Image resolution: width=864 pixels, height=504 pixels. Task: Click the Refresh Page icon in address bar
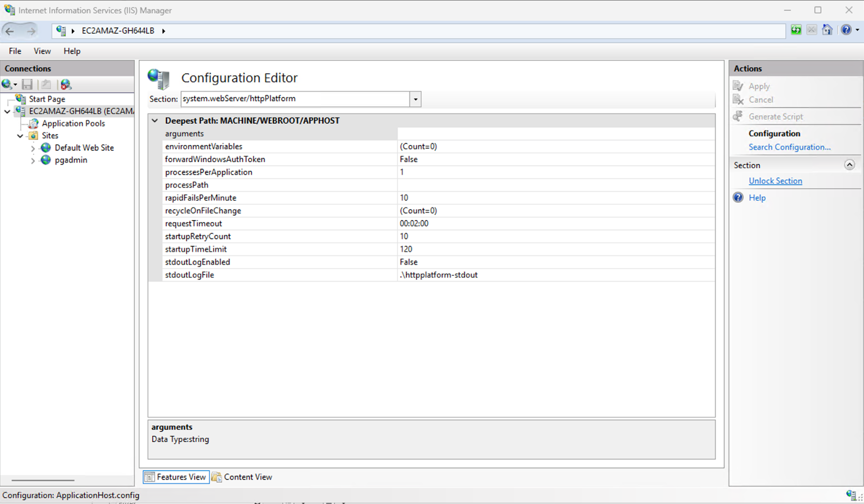coord(796,30)
